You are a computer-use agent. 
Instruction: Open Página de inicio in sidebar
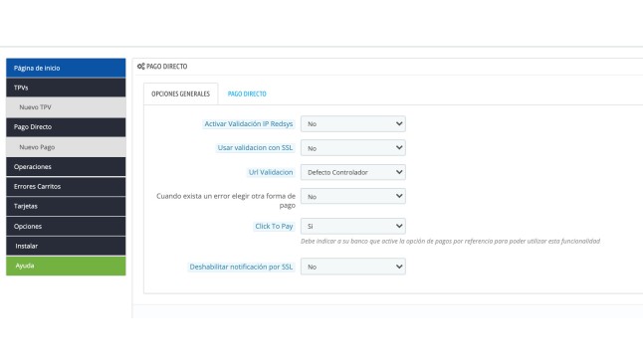(66, 68)
